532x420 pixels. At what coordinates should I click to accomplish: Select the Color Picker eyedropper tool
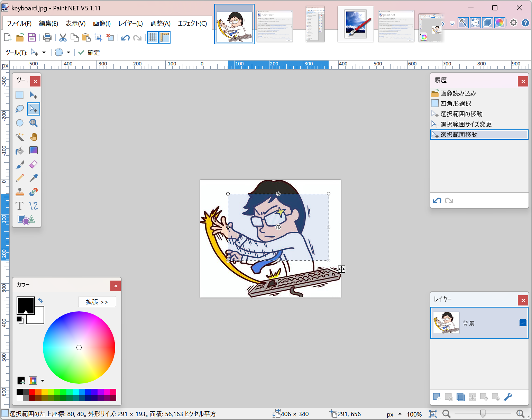point(34,178)
